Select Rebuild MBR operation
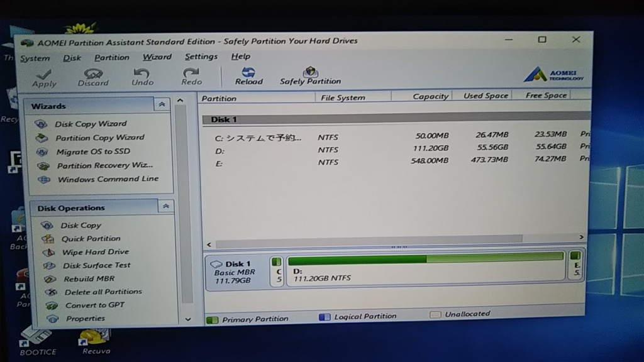The height and width of the screenshot is (362, 644). pyautogui.click(x=89, y=278)
